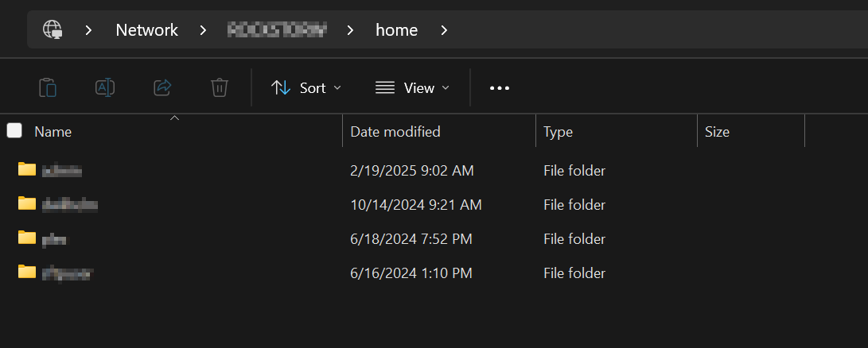
Task: Click the Network breadcrumb
Action: [146, 30]
